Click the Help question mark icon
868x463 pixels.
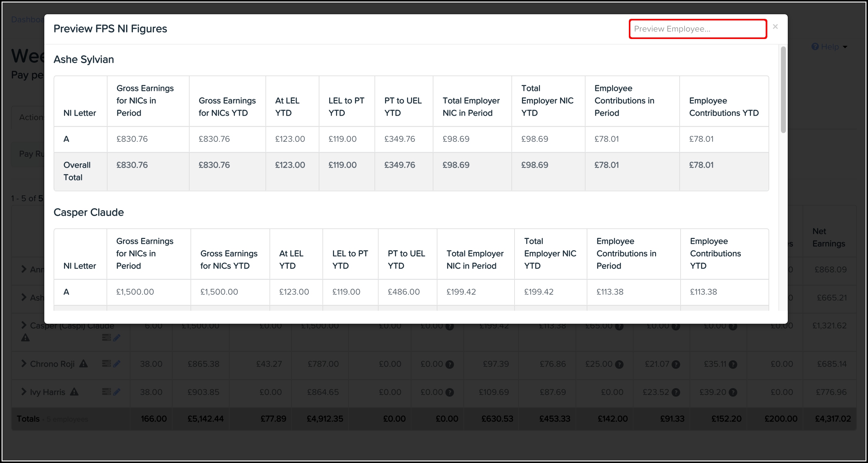[x=815, y=47]
